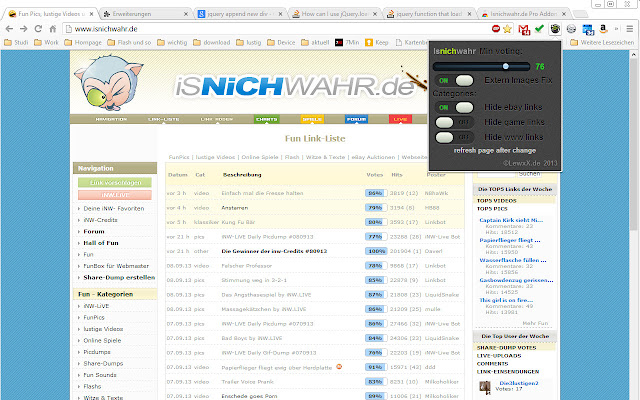Click the address bar with www.isnichwahr.de
The height and width of the screenshot is (400, 640).
pyautogui.click(x=278, y=29)
